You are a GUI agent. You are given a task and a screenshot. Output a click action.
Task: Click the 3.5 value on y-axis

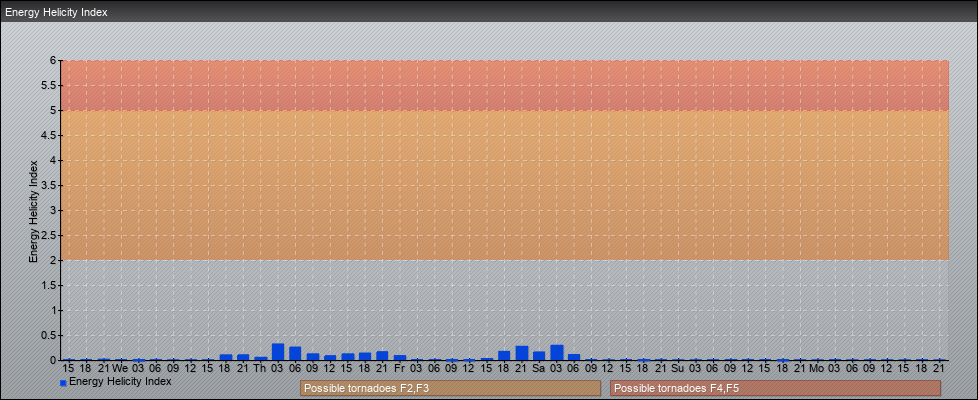pyautogui.click(x=49, y=185)
